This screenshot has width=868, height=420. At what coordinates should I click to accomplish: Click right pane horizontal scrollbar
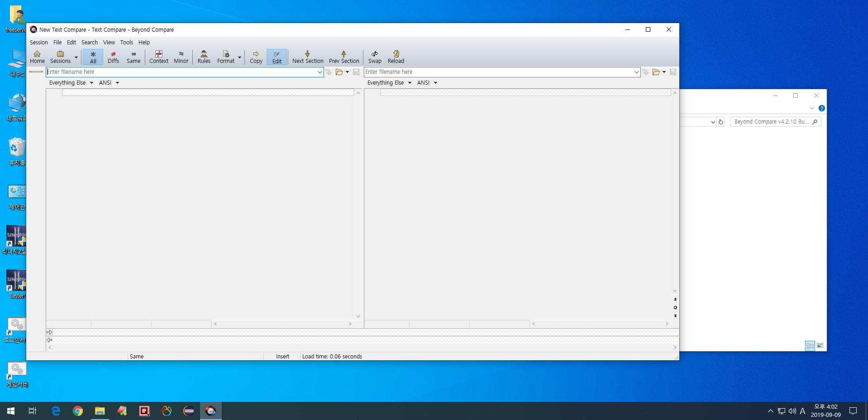tap(600, 324)
